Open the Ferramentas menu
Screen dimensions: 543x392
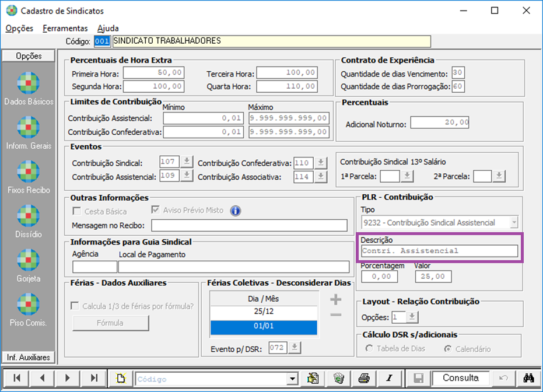point(65,29)
